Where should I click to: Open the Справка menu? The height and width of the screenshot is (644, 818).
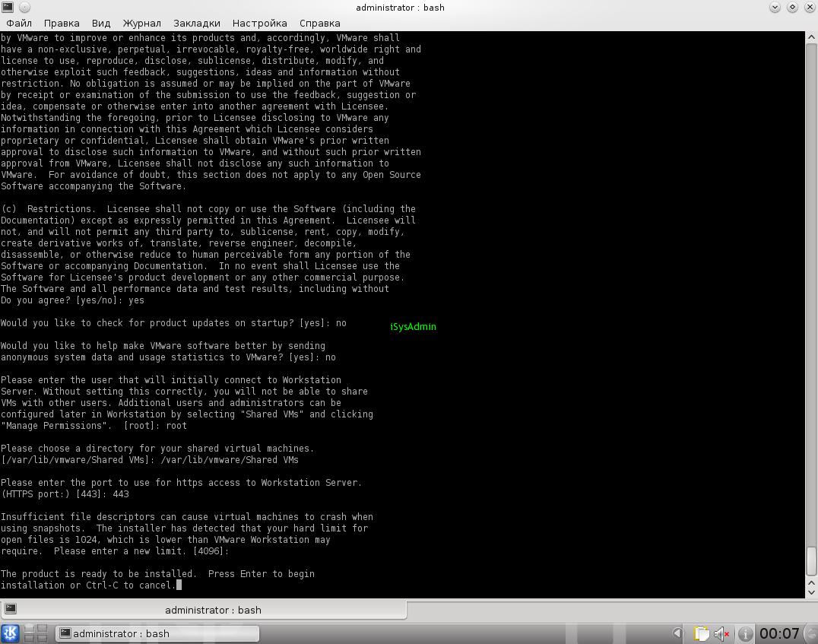[x=320, y=23]
